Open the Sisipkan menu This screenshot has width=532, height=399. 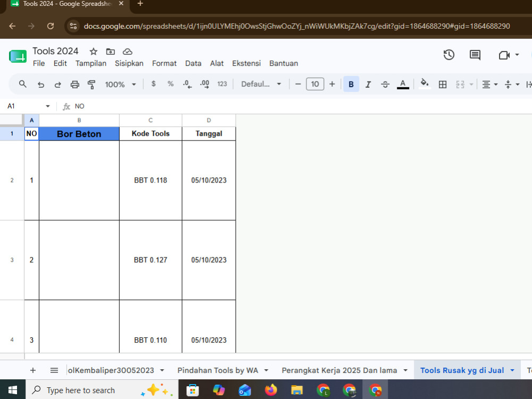tap(129, 63)
